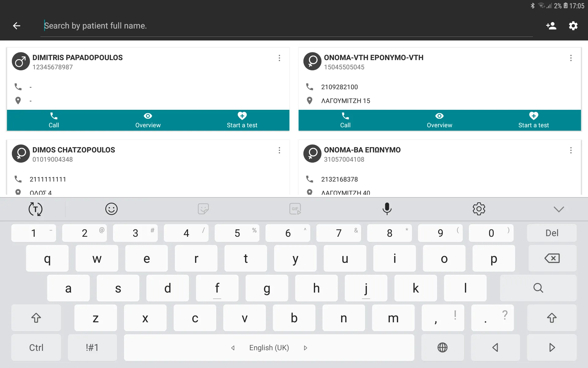Screen dimensions: 588x368
Task: Click add patient icon in top right
Action: (552, 25)
